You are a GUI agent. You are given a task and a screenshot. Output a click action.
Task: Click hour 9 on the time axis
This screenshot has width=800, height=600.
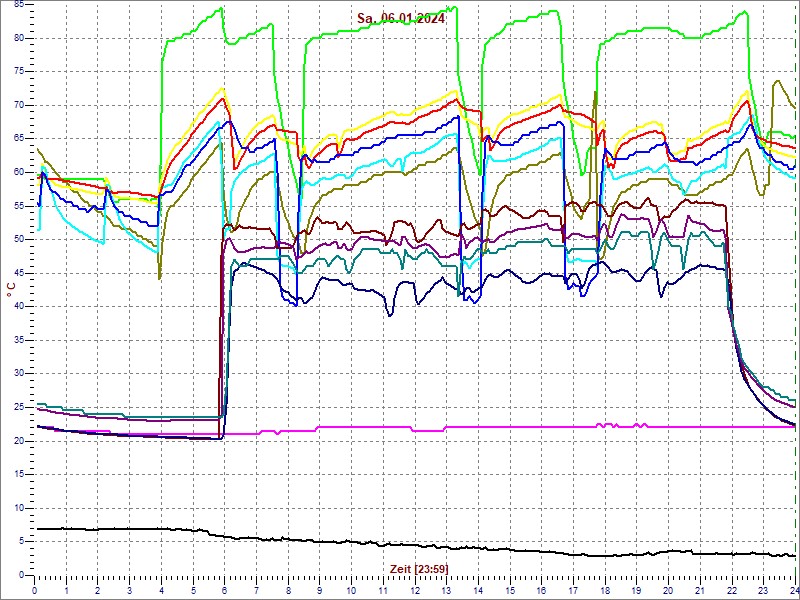320,590
